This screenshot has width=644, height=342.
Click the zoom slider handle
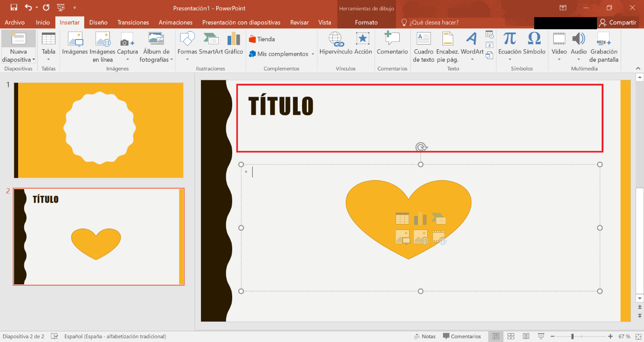(x=572, y=336)
